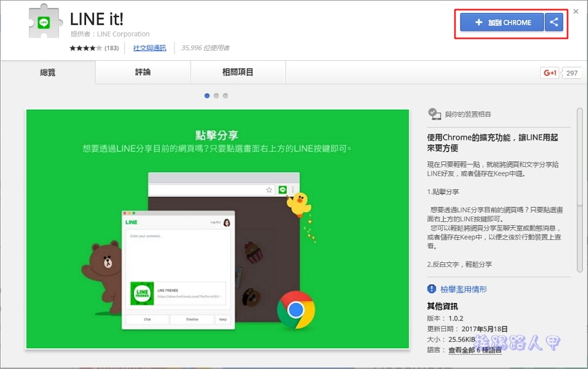
Task: Switch to the 評論 tab
Action: (143, 72)
